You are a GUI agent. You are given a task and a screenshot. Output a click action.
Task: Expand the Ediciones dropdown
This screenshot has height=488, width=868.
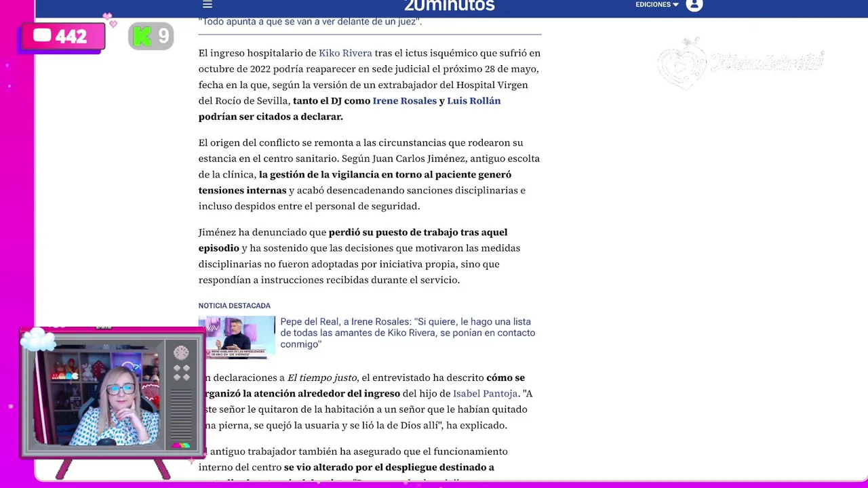click(656, 5)
